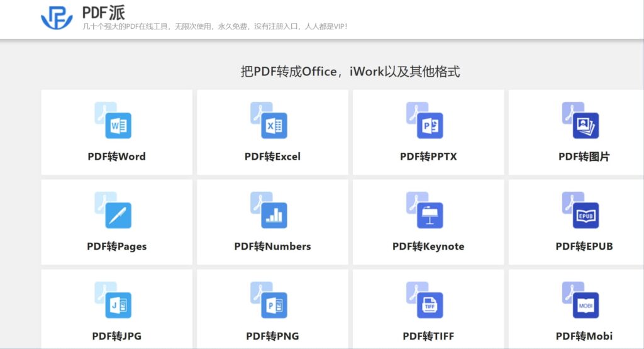Open the PDF转Word icon

pyautogui.click(x=113, y=120)
